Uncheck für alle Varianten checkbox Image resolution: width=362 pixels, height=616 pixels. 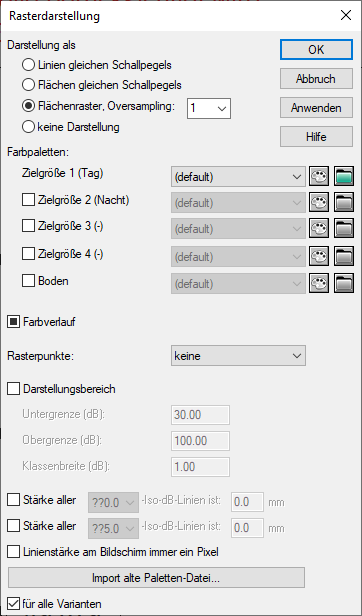14,603
